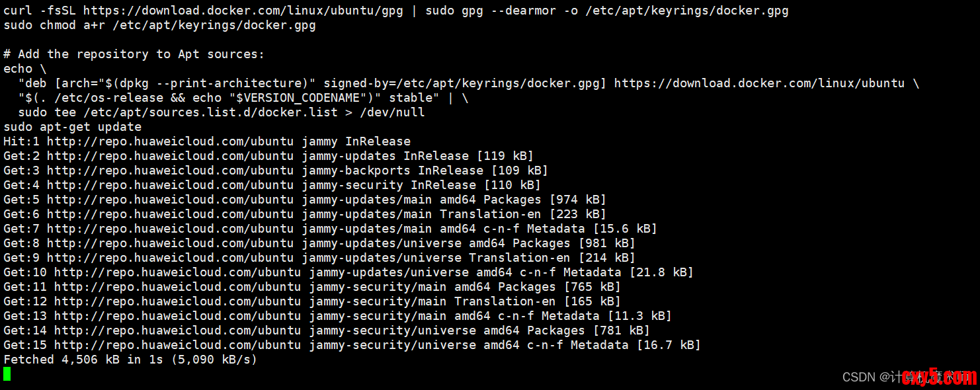Select the Get:5 line showing 974 kB
Image resolution: width=980 pixels, height=390 pixels.
point(304,200)
